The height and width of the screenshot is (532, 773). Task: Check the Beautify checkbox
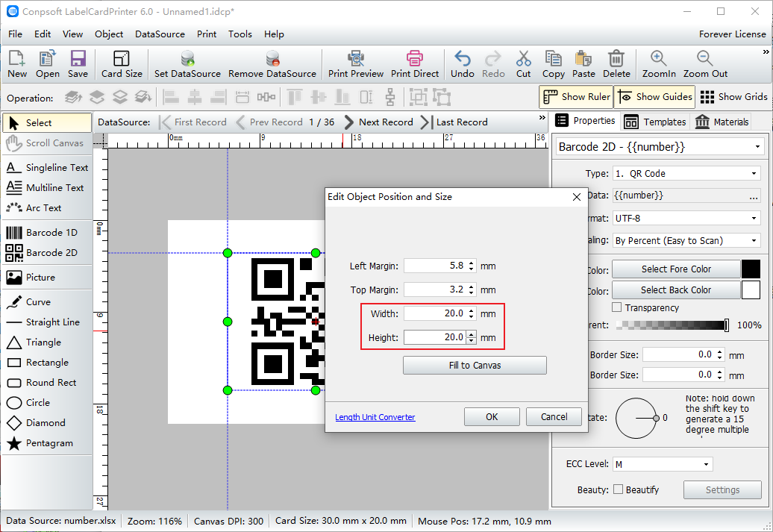[x=618, y=489]
